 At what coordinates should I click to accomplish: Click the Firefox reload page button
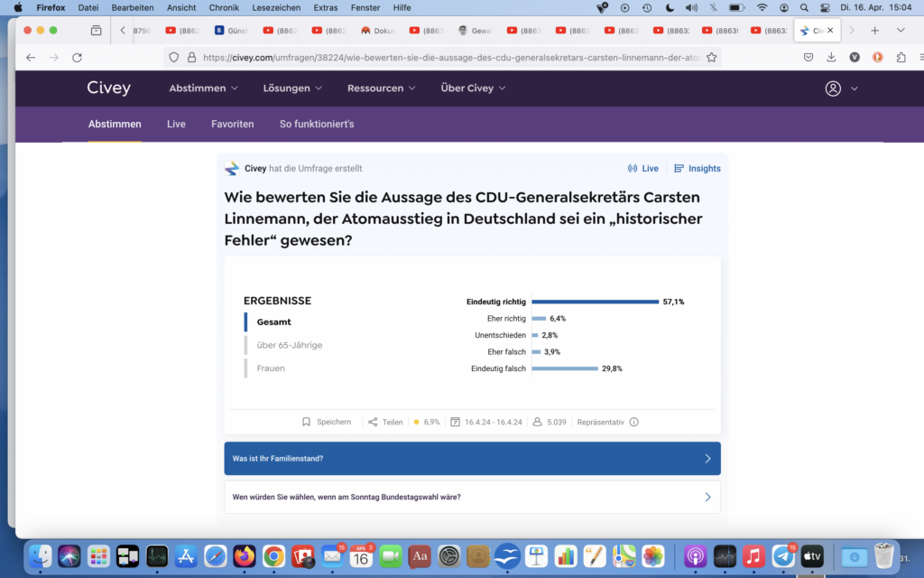(77, 57)
